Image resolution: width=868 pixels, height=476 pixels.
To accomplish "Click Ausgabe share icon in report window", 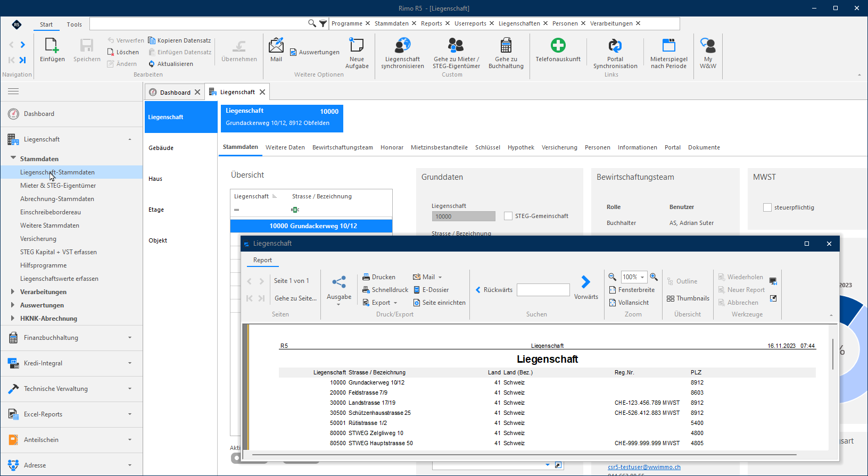I will 339,282.
